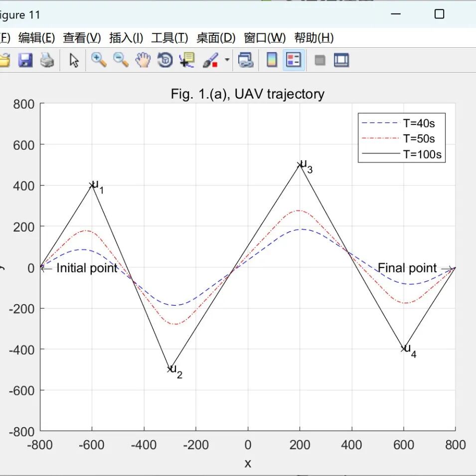Save the figure with floppy disk icon
Image resolution: width=476 pixels, height=476 pixels.
[x=25, y=60]
